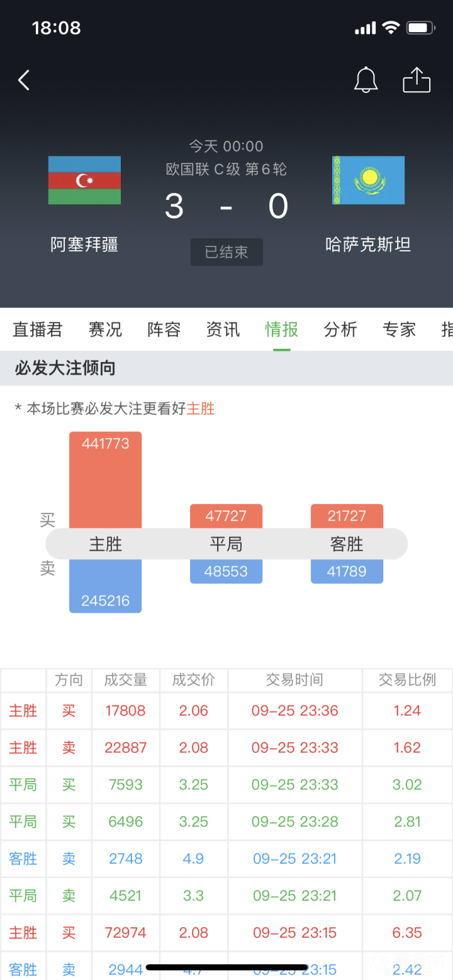Tap the Kazakhstan flag icon
Image resolution: width=453 pixels, height=980 pixels.
pos(368,180)
